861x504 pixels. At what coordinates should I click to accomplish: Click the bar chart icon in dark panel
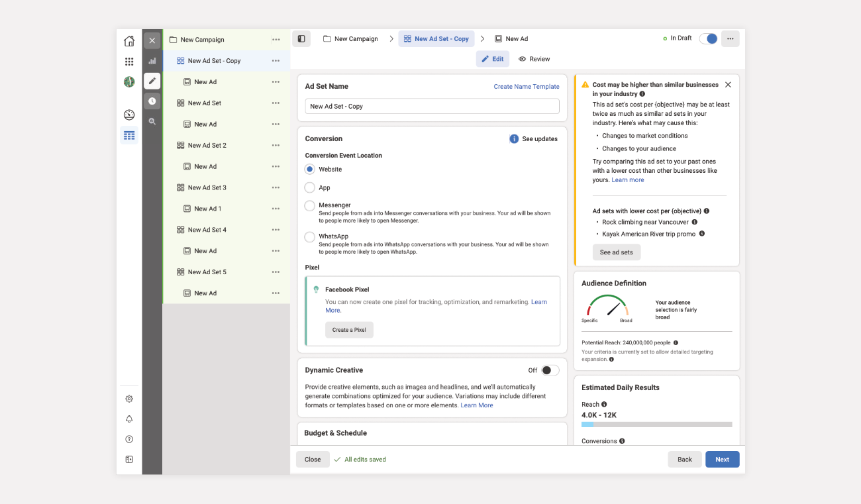point(152,61)
